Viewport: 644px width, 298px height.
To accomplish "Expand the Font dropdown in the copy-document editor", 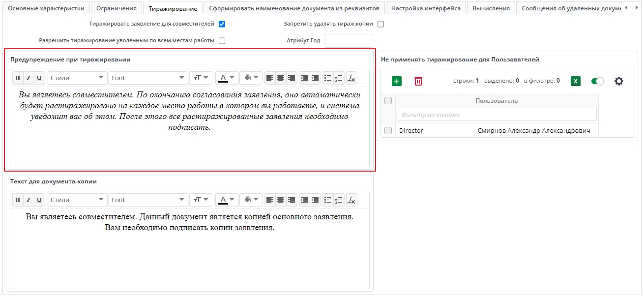I will tap(147, 200).
